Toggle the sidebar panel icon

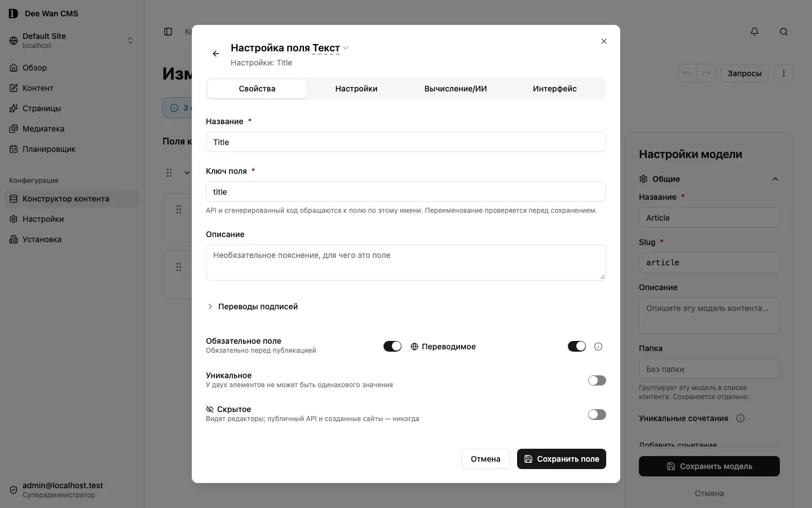tap(168, 32)
